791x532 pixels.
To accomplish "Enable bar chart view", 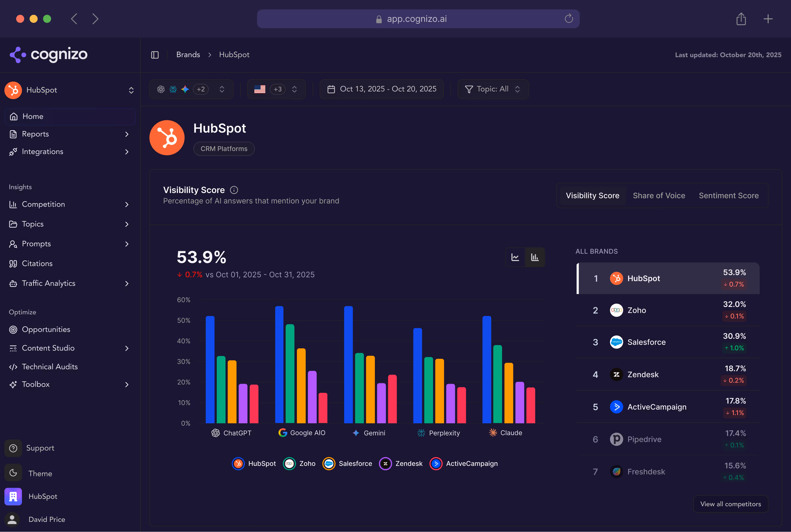I will coord(535,257).
